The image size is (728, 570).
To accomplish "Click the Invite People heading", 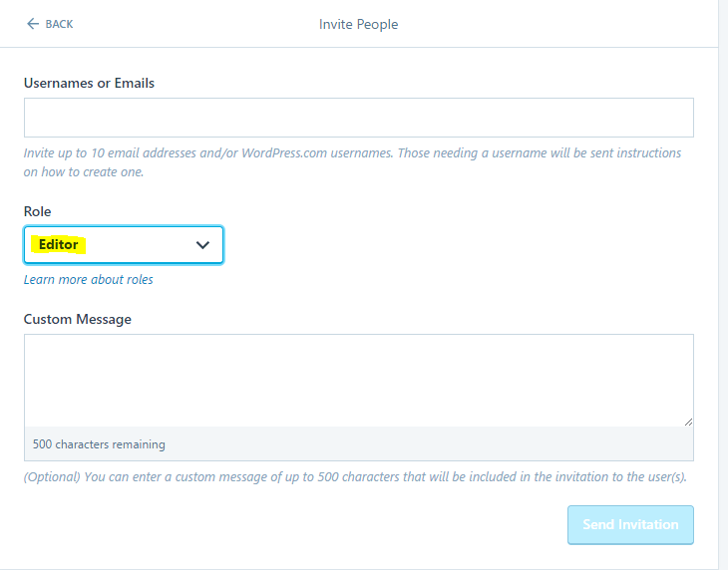I will 358,24.
